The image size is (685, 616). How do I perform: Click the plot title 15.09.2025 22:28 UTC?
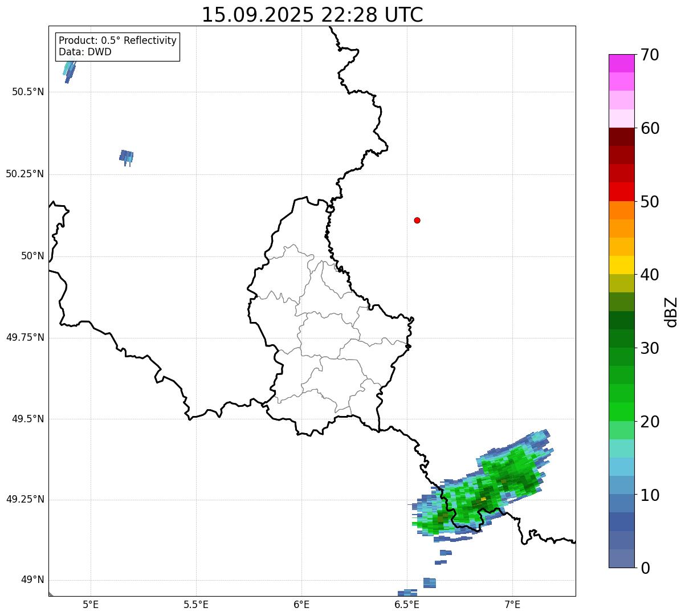[312, 15]
